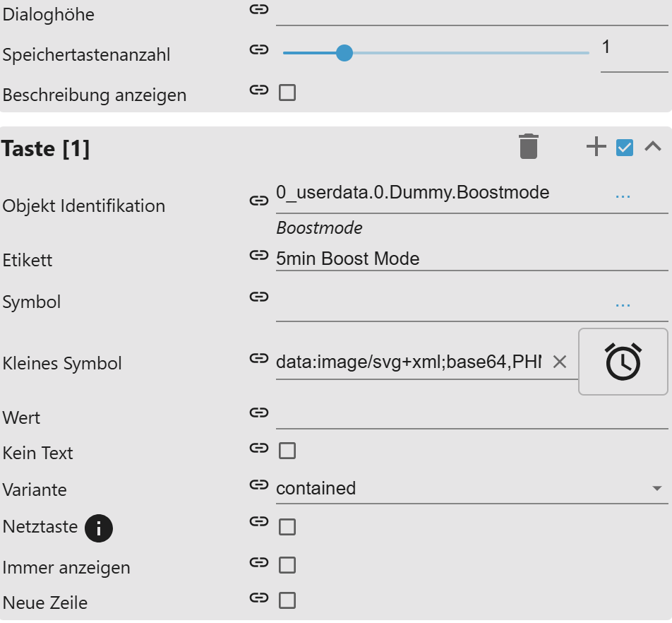
Task: Delete Taste [1] with trash icon
Action: pos(528,146)
